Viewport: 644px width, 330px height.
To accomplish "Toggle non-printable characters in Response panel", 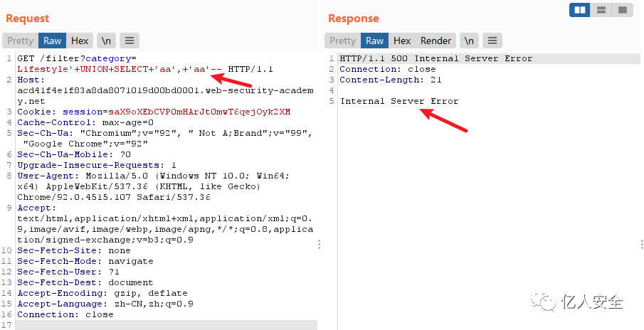I will click(469, 41).
